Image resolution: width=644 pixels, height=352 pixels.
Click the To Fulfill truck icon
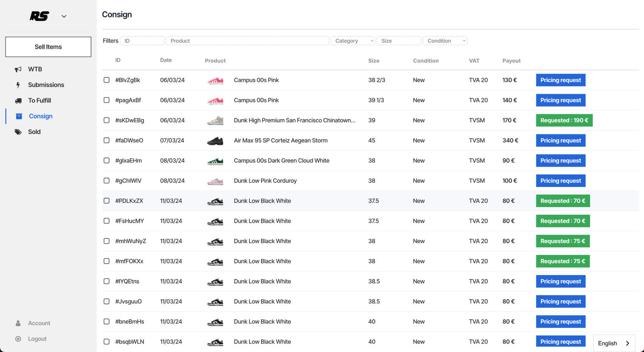point(18,101)
